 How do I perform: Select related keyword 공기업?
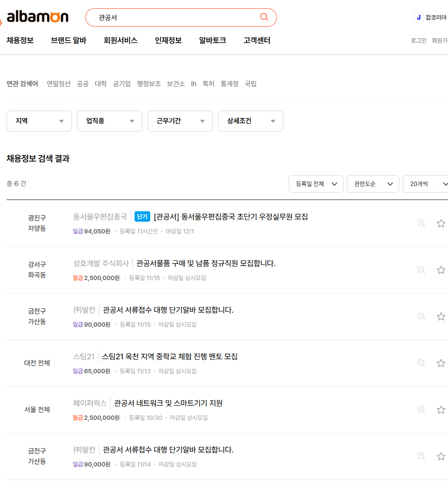tap(121, 84)
